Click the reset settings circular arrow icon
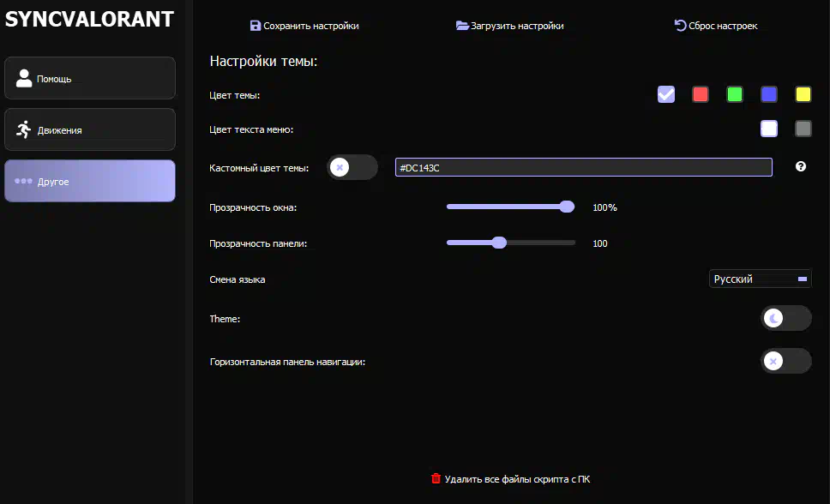The width and height of the screenshot is (830, 504). click(681, 26)
